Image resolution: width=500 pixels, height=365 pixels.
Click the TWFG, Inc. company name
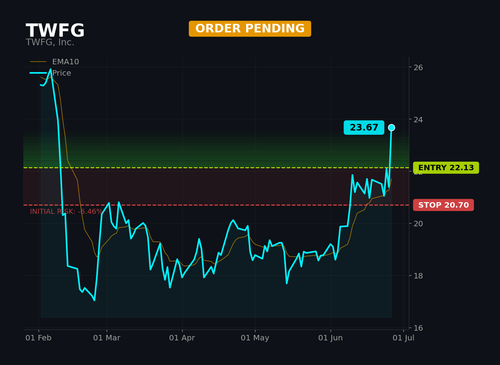coord(50,42)
